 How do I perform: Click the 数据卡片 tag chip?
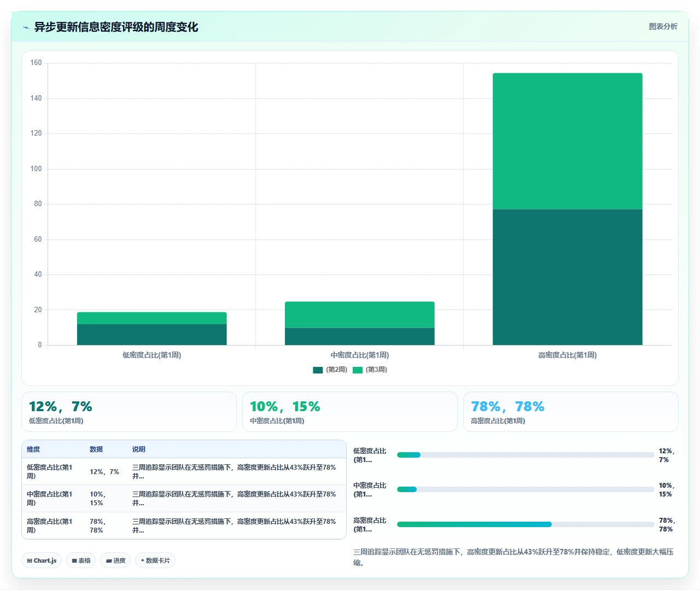tap(155, 560)
